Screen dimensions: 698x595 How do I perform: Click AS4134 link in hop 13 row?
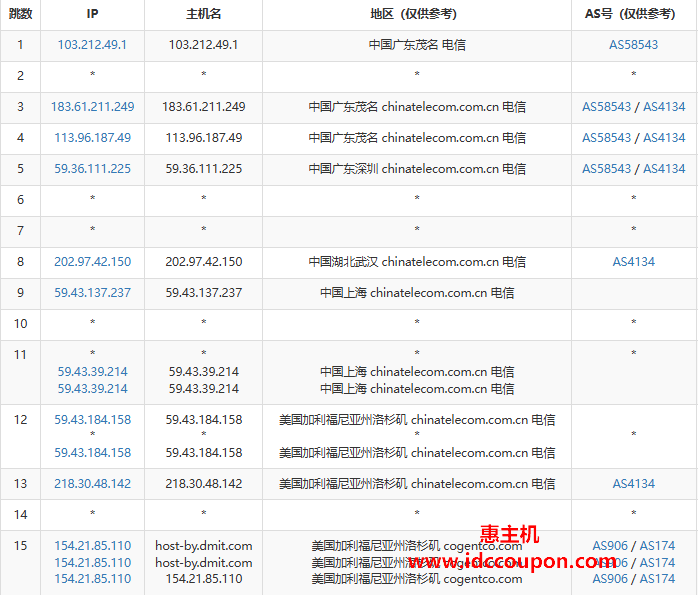[633, 484]
